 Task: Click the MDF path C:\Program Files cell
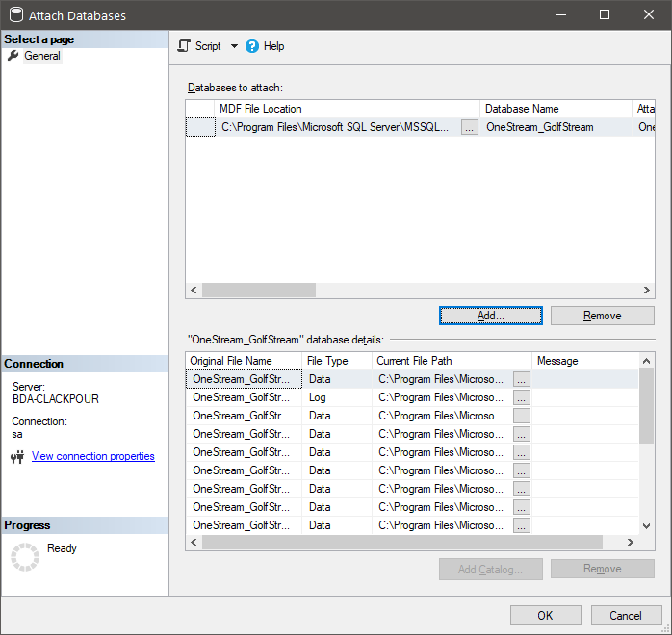point(335,127)
